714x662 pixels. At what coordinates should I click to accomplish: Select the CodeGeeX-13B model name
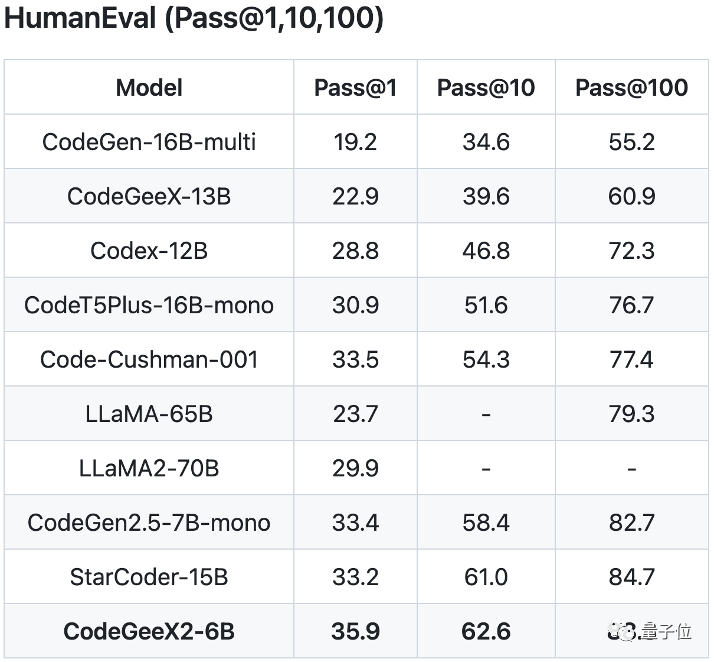149,196
